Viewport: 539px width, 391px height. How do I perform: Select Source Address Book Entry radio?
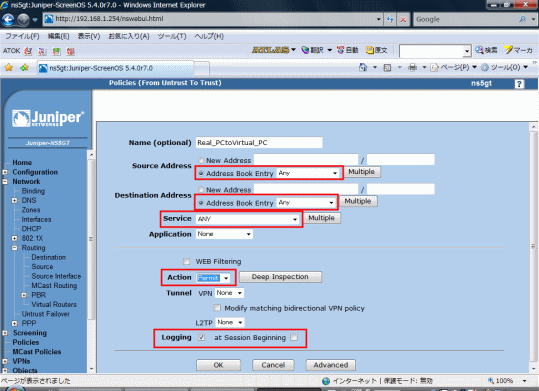coord(201,173)
